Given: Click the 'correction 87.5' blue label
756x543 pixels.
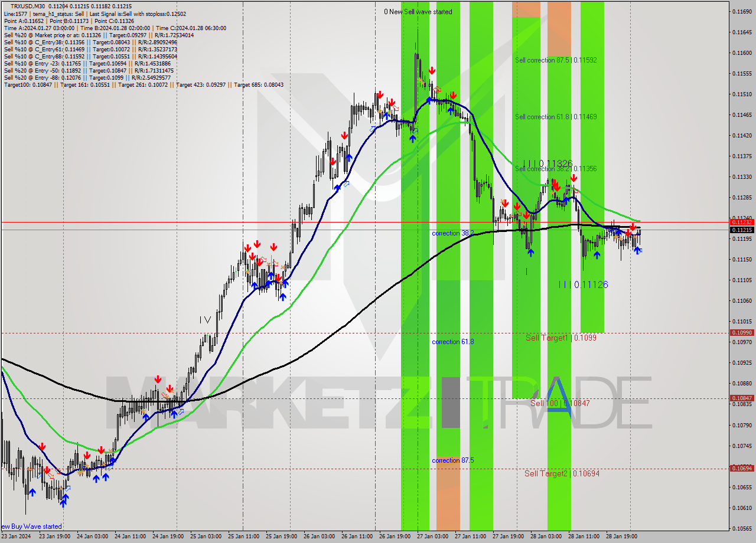Looking at the screenshot, I should click(x=452, y=460).
